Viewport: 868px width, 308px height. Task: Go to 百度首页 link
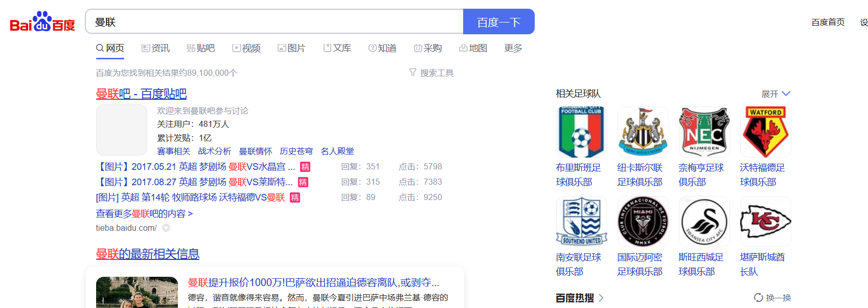pyautogui.click(x=828, y=22)
